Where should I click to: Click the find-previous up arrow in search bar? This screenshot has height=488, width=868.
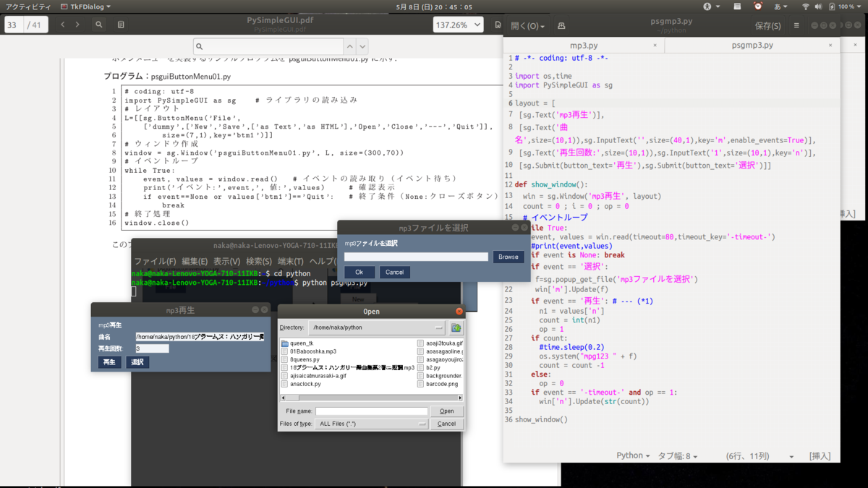pos(350,46)
